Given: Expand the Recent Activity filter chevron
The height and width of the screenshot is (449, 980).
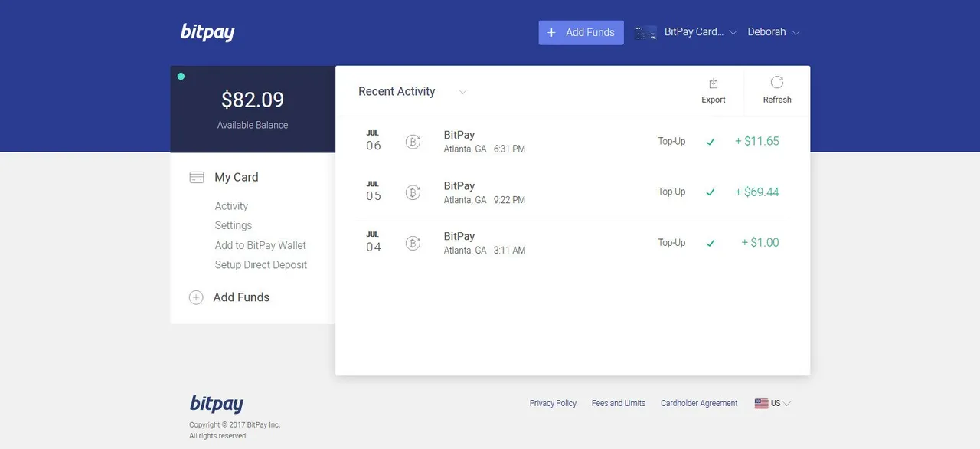Looking at the screenshot, I should point(462,92).
